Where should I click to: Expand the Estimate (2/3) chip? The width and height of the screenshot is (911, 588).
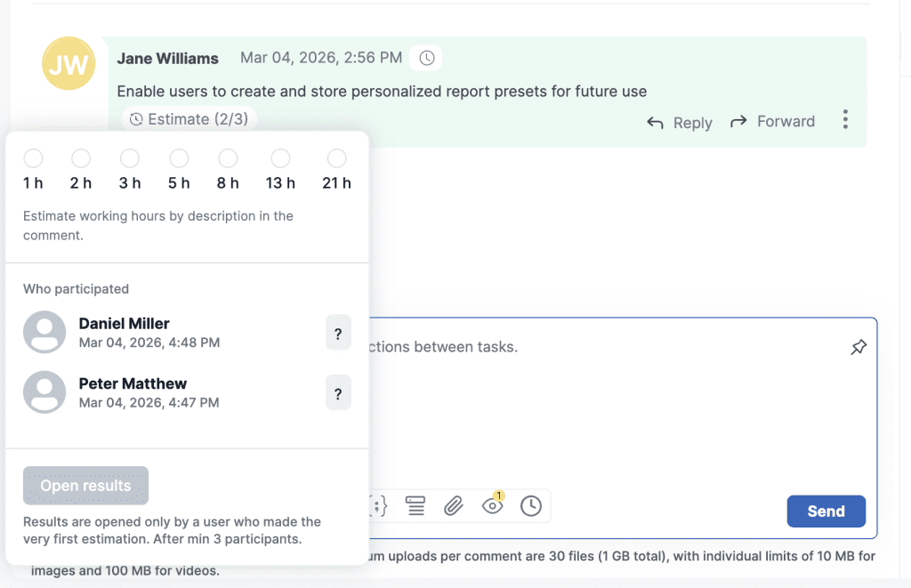tap(189, 118)
